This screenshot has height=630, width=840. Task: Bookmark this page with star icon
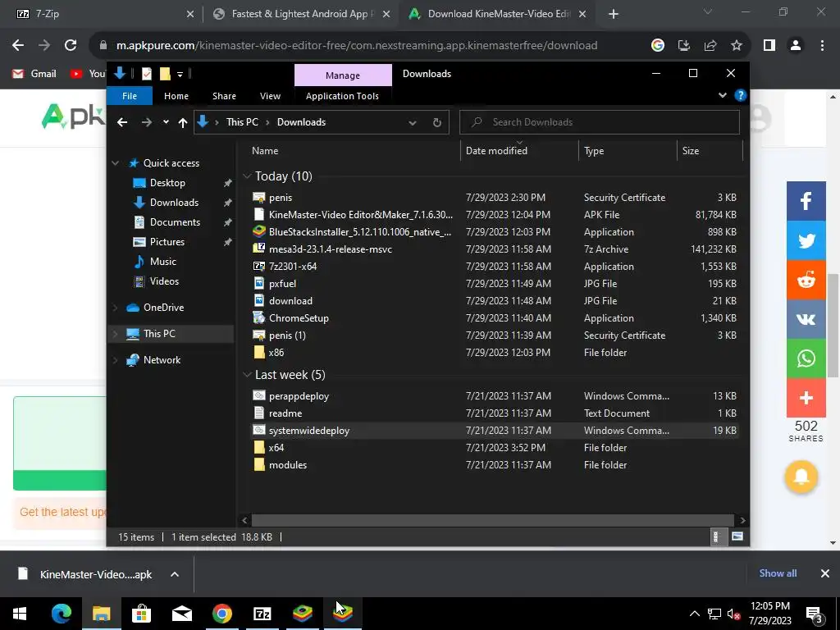pyautogui.click(x=737, y=46)
